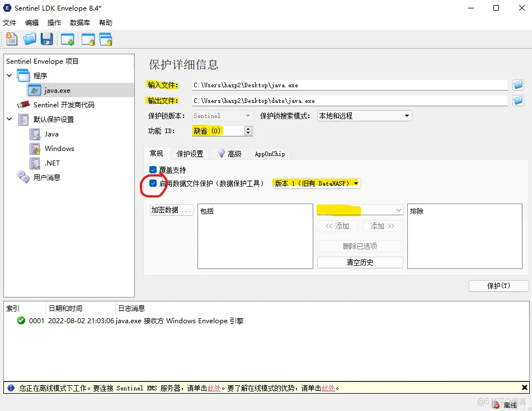
Task: Toggle the 覆盖支持 checkbox
Action: click(x=153, y=170)
